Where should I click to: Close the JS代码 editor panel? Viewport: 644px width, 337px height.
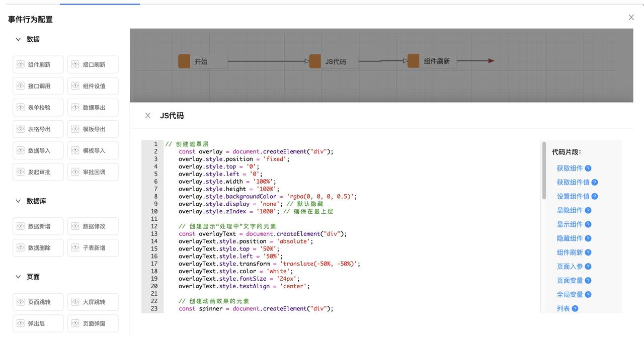(148, 116)
